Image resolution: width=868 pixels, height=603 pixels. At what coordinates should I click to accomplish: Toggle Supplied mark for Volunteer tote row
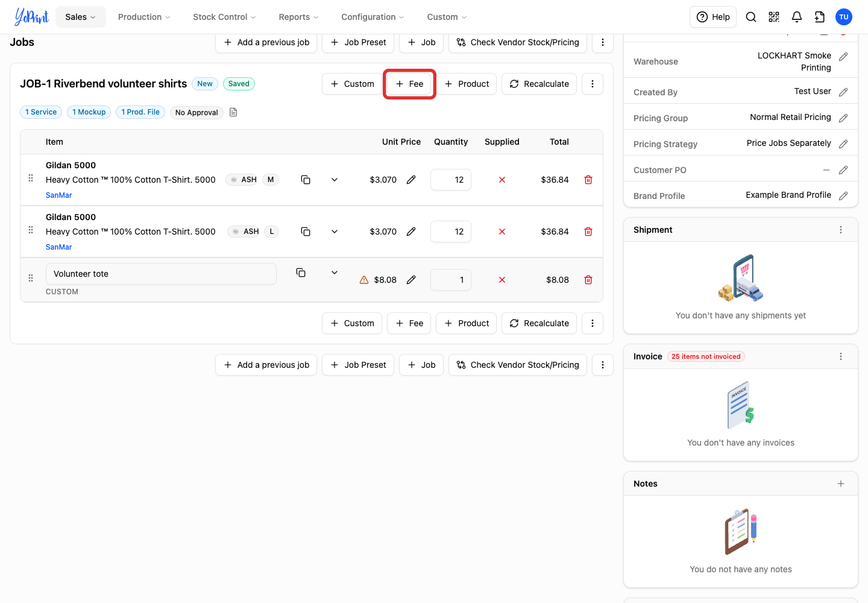click(502, 280)
